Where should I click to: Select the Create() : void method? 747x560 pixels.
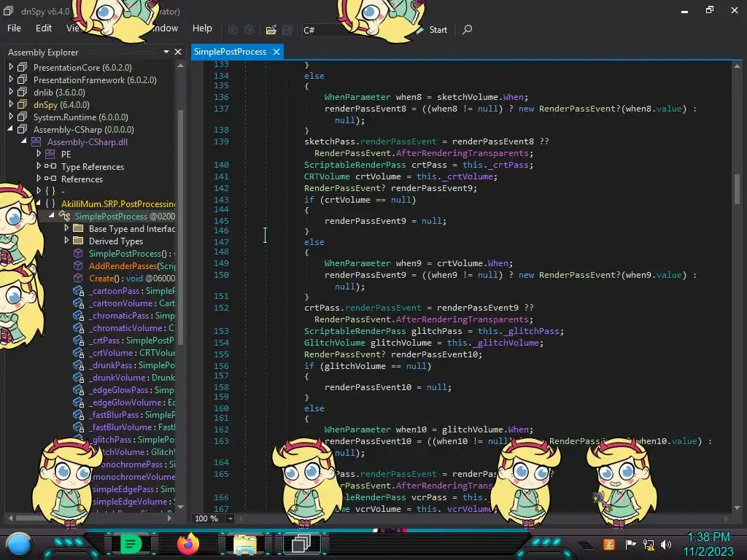[x=132, y=278]
